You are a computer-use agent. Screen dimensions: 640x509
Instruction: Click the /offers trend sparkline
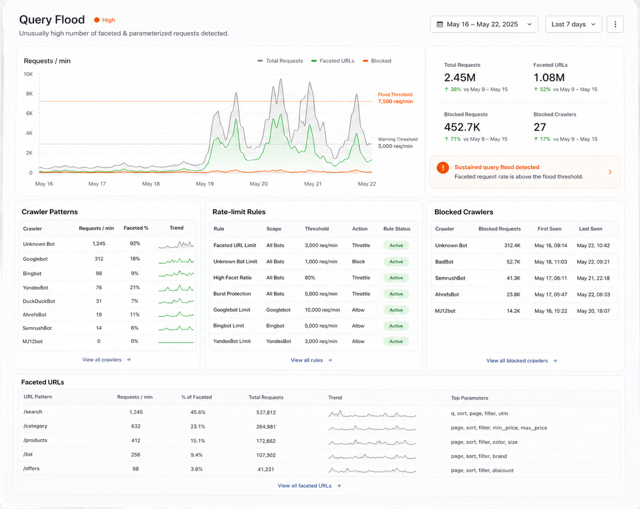(372, 470)
